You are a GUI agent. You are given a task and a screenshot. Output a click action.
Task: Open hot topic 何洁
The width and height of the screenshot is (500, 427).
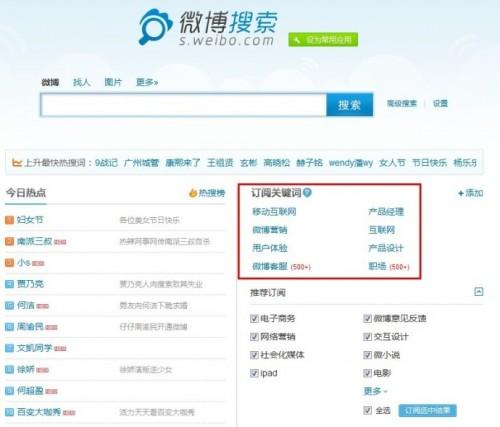coord(26,305)
